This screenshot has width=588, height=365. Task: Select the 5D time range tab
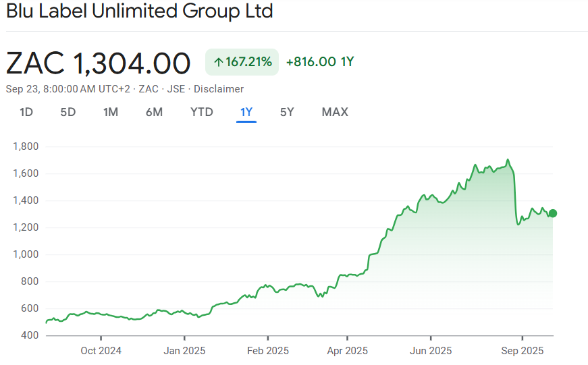click(x=68, y=112)
